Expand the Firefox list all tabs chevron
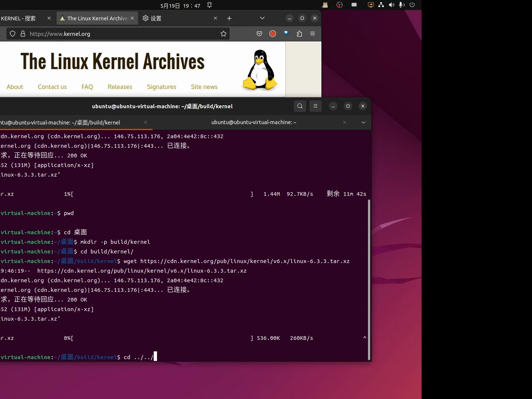 (x=262, y=18)
